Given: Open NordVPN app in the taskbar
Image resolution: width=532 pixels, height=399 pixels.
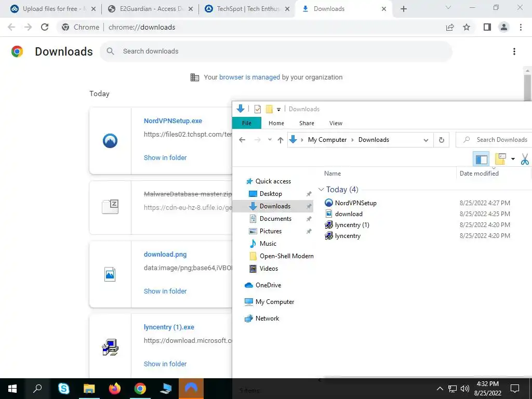Looking at the screenshot, I should (x=191, y=389).
